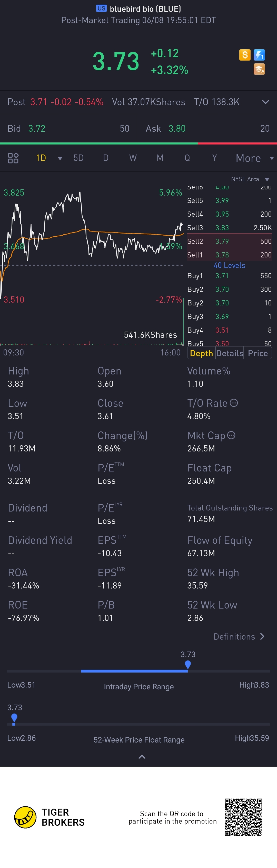Select the 5D chart period
The image size is (277, 868).
(78, 158)
